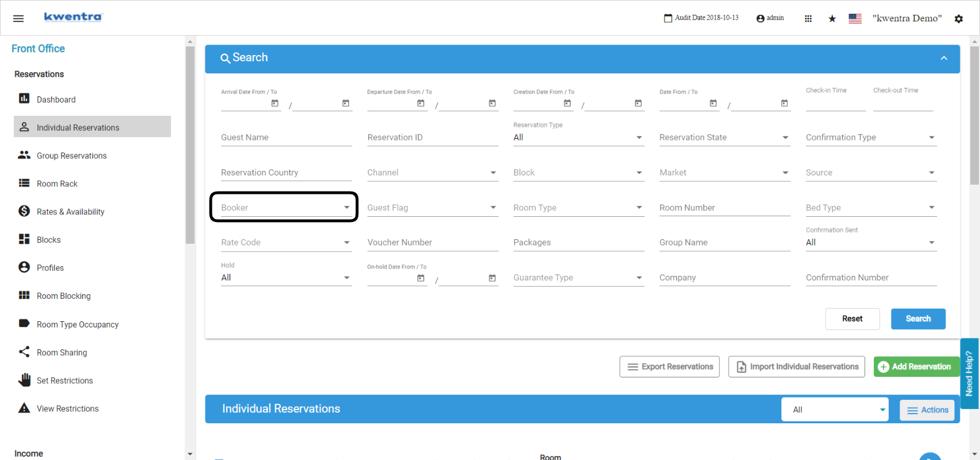Viewport: 980px width, 460px height.
Task: Click the View Restrictions warning icon
Action: (x=24, y=408)
